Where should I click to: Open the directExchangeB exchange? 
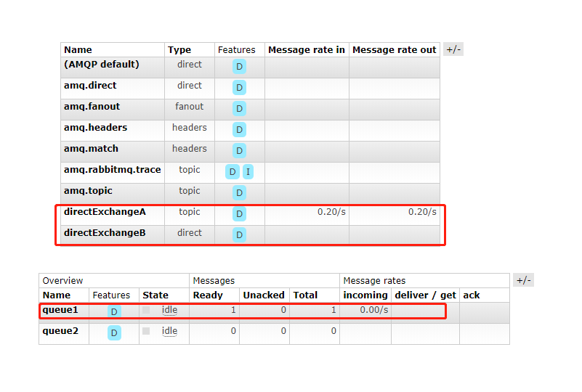click(x=105, y=232)
